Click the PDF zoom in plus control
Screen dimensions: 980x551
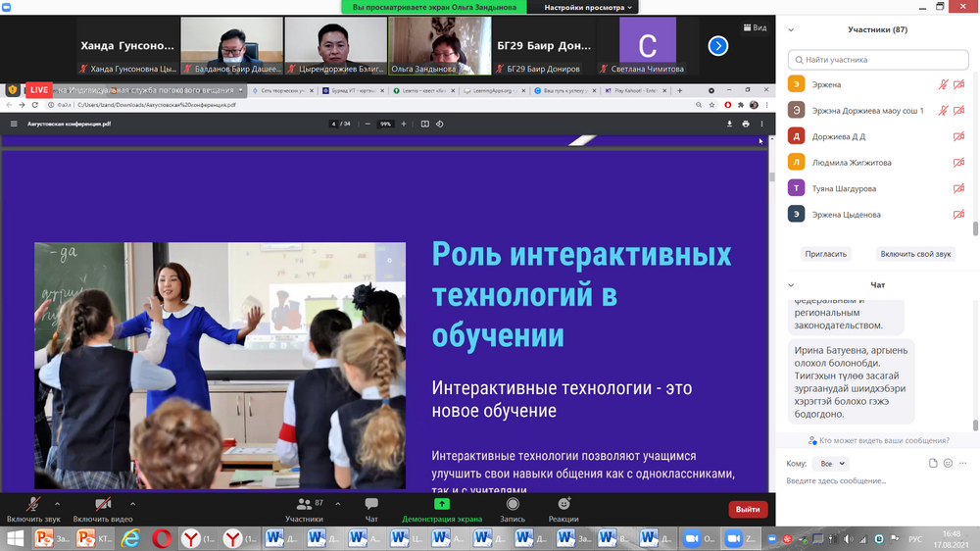(x=403, y=124)
